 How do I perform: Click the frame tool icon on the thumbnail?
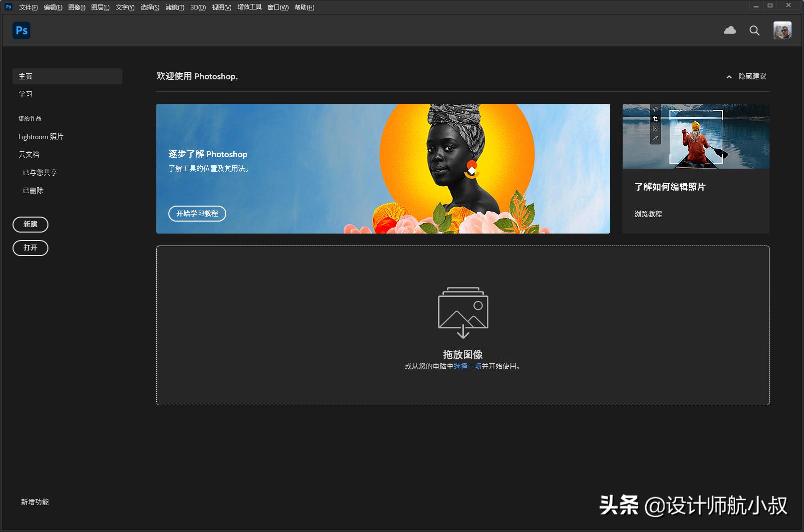click(x=655, y=129)
